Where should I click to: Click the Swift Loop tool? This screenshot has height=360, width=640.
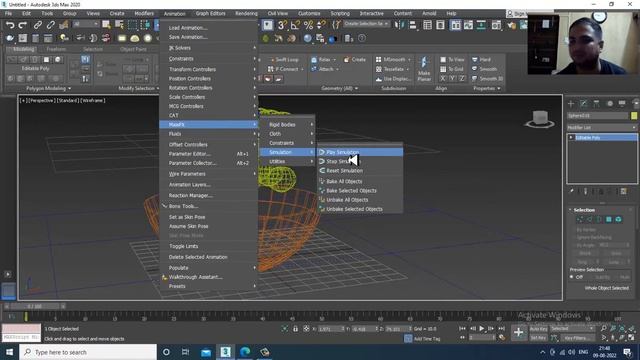pos(284,60)
